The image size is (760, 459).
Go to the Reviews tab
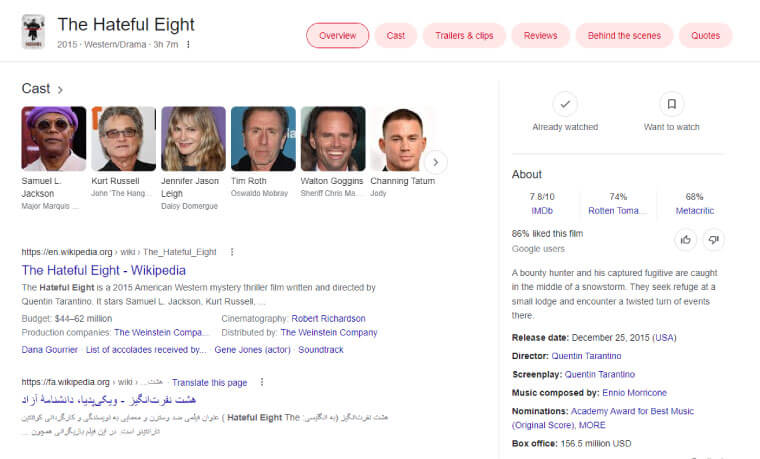pos(540,35)
